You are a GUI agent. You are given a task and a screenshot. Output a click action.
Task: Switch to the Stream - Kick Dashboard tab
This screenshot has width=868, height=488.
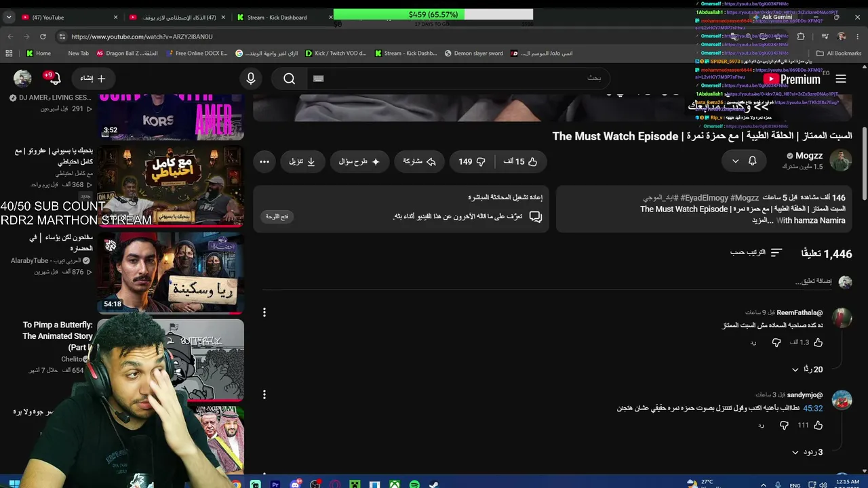tap(284, 17)
